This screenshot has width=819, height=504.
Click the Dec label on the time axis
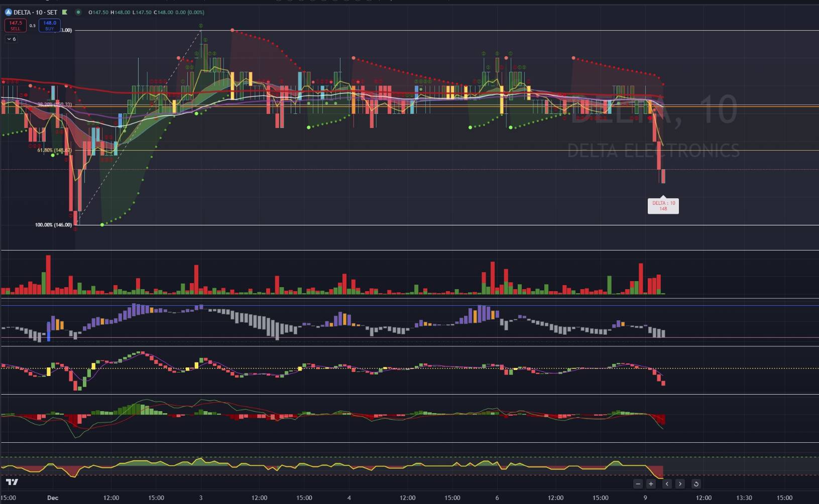click(53, 498)
